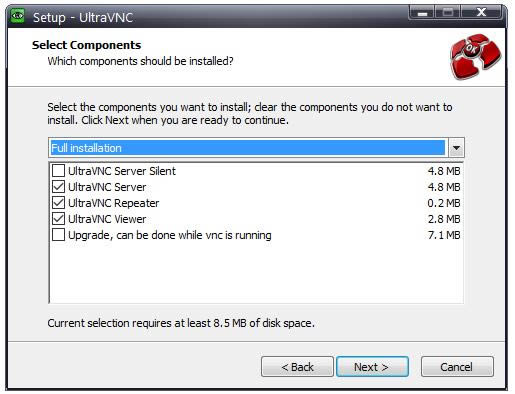This screenshot has width=515, height=394.
Task: Return with the Back button
Action: [x=297, y=367]
